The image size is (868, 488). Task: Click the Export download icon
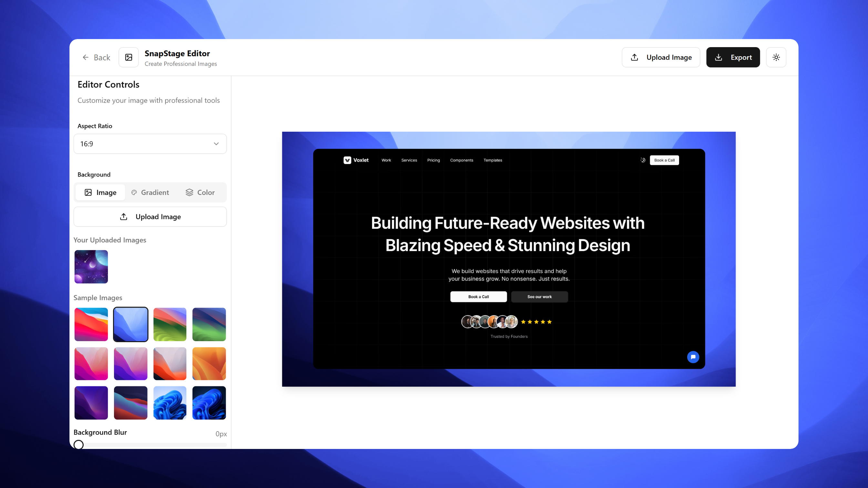pos(718,57)
